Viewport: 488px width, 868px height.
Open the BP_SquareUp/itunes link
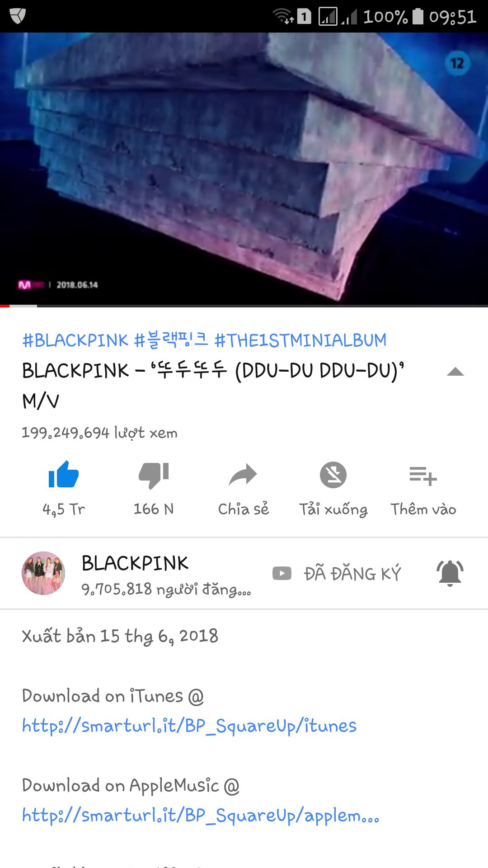tap(189, 726)
